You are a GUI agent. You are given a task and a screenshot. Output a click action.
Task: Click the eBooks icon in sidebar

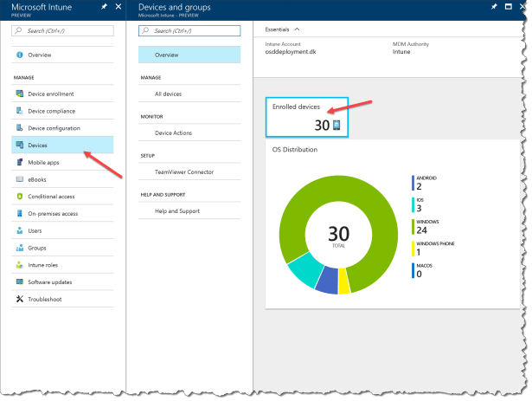click(19, 179)
